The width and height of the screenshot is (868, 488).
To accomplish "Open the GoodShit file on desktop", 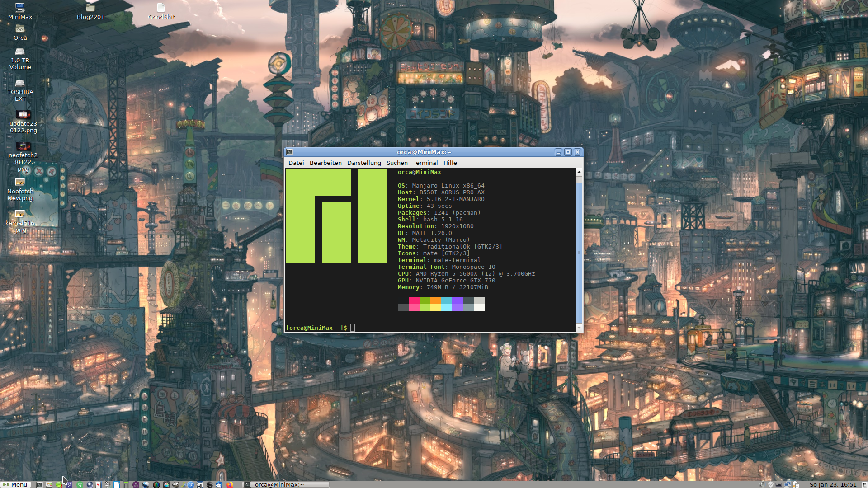I will coord(161,11).
